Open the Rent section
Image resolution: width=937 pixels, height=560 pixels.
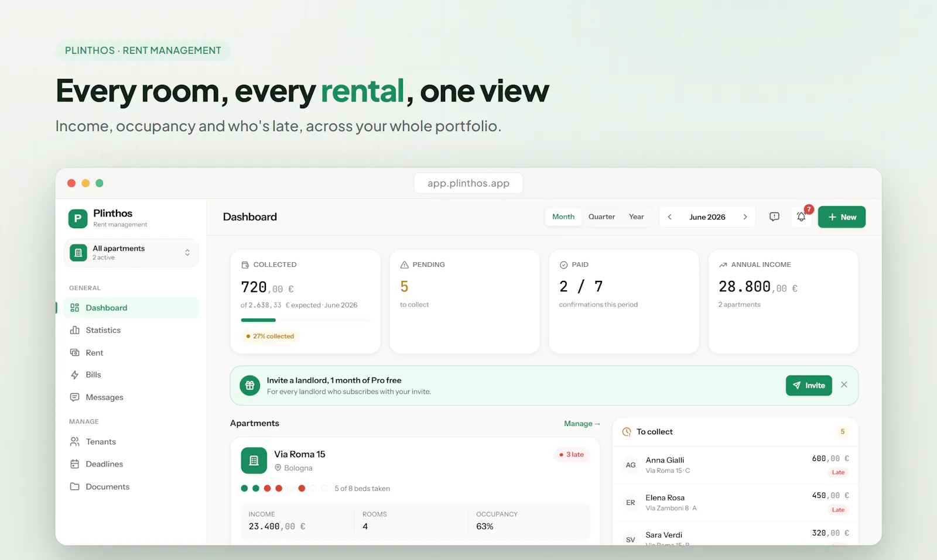click(131, 353)
